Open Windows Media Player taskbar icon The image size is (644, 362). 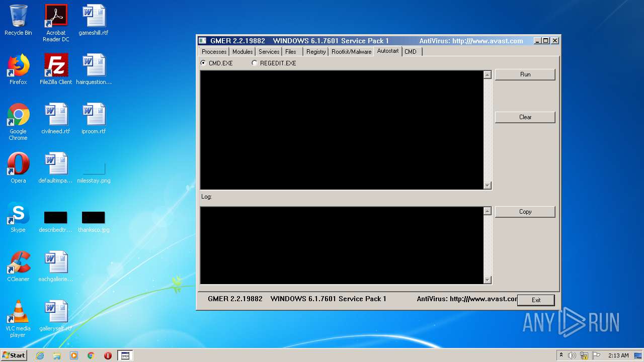click(x=74, y=355)
